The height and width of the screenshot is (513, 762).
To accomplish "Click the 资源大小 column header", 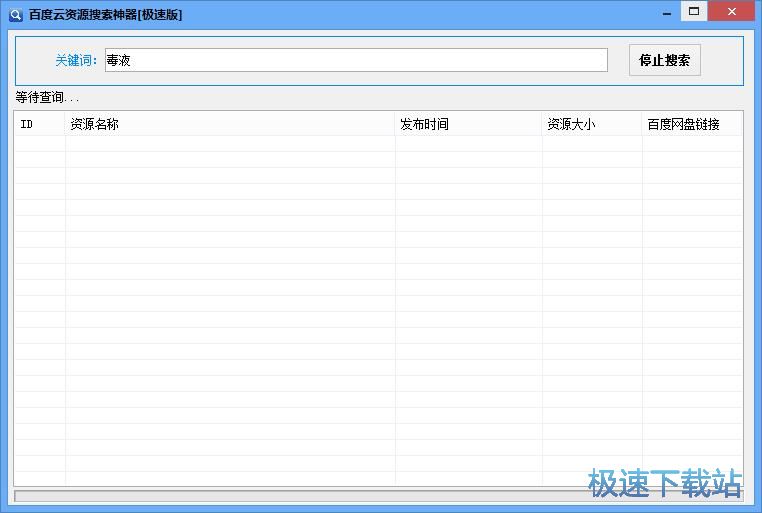I will click(591, 124).
